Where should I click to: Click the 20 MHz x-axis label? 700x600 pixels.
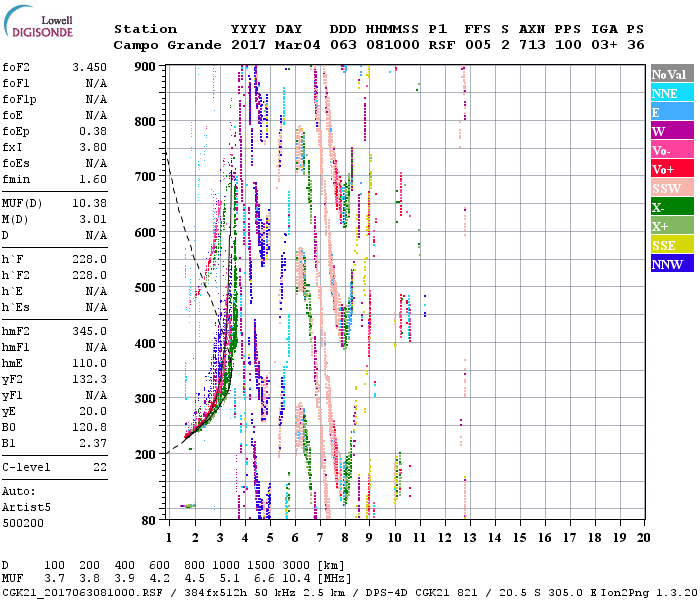click(643, 538)
